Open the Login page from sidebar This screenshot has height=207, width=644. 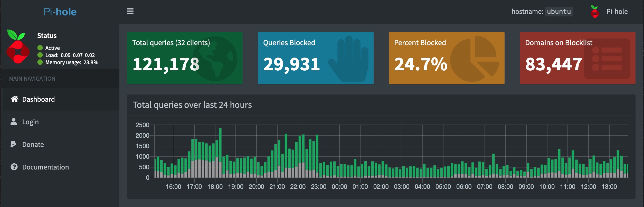coord(30,122)
